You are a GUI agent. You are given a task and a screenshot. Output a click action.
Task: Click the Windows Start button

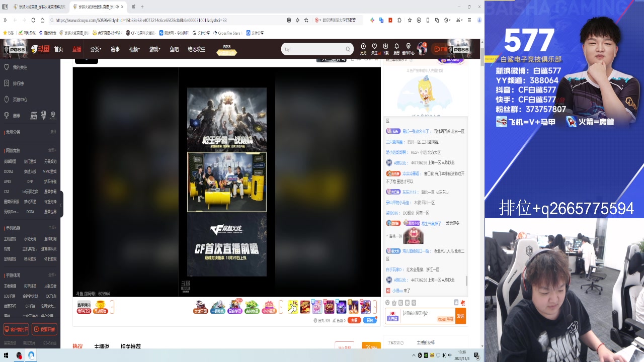(6, 355)
